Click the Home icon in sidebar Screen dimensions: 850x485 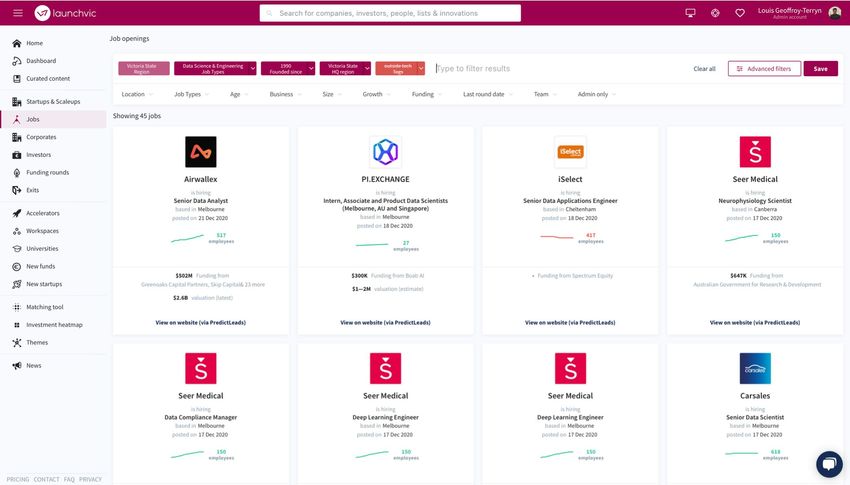coord(17,43)
